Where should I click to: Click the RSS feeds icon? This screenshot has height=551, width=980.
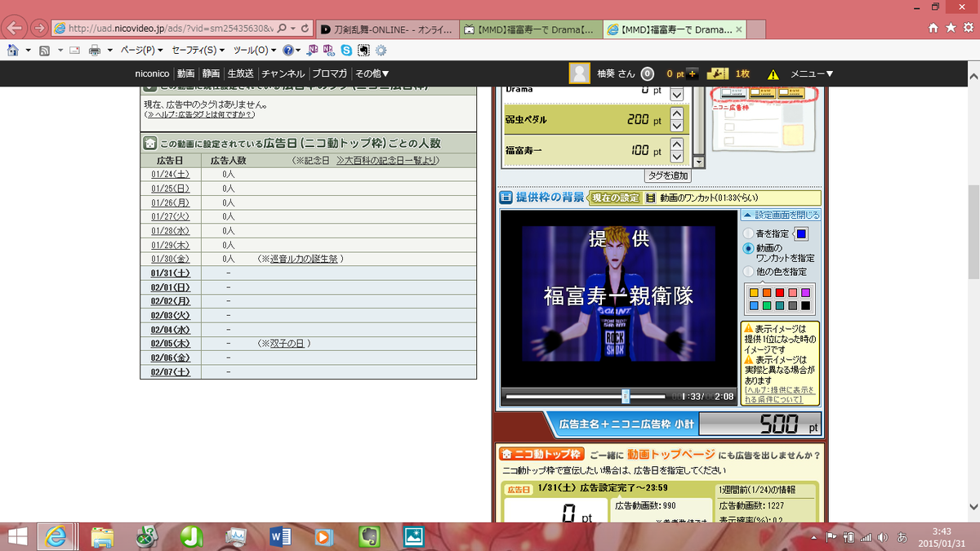pos(44,50)
